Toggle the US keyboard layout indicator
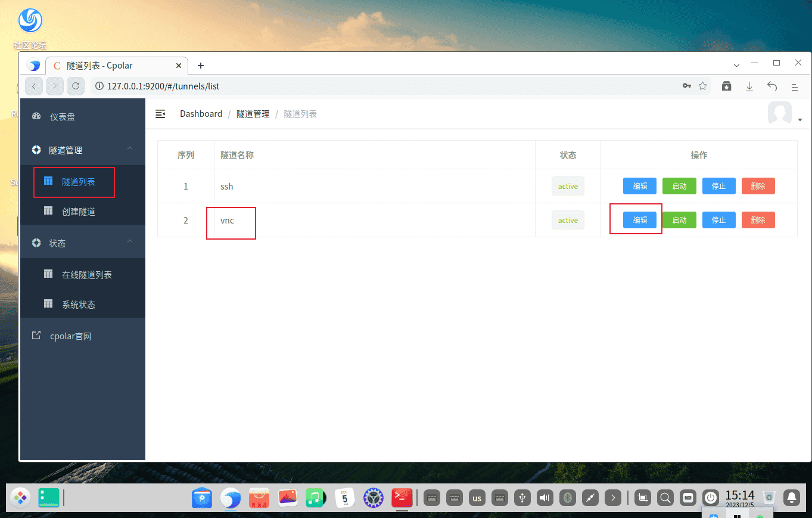This screenshot has width=812, height=518. (x=477, y=498)
